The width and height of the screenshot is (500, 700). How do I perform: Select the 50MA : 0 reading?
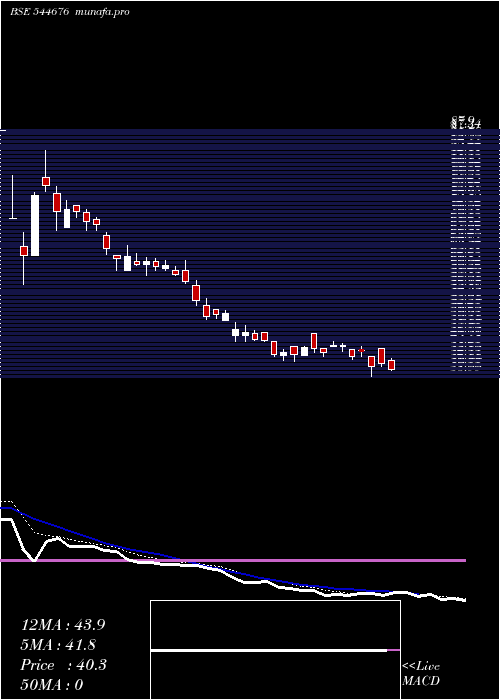click(x=52, y=685)
